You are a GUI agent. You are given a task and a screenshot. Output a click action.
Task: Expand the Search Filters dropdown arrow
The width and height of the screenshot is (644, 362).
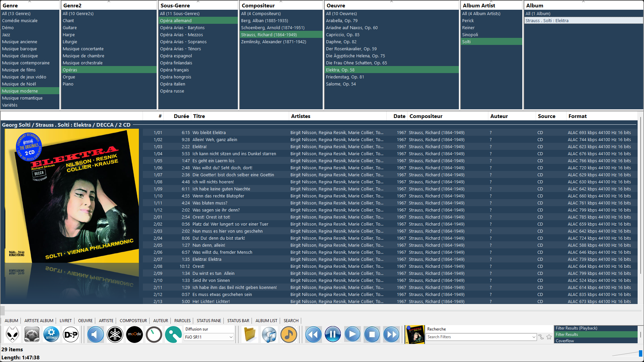(x=534, y=337)
